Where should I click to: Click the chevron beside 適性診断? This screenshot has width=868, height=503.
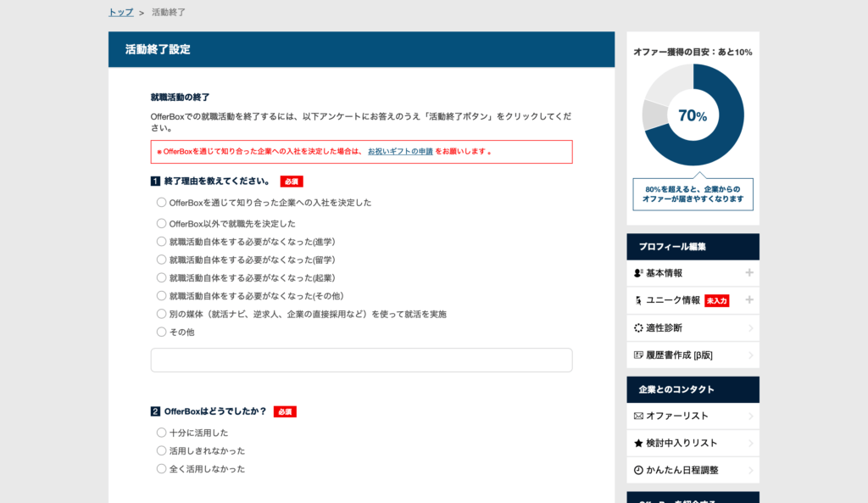751,328
